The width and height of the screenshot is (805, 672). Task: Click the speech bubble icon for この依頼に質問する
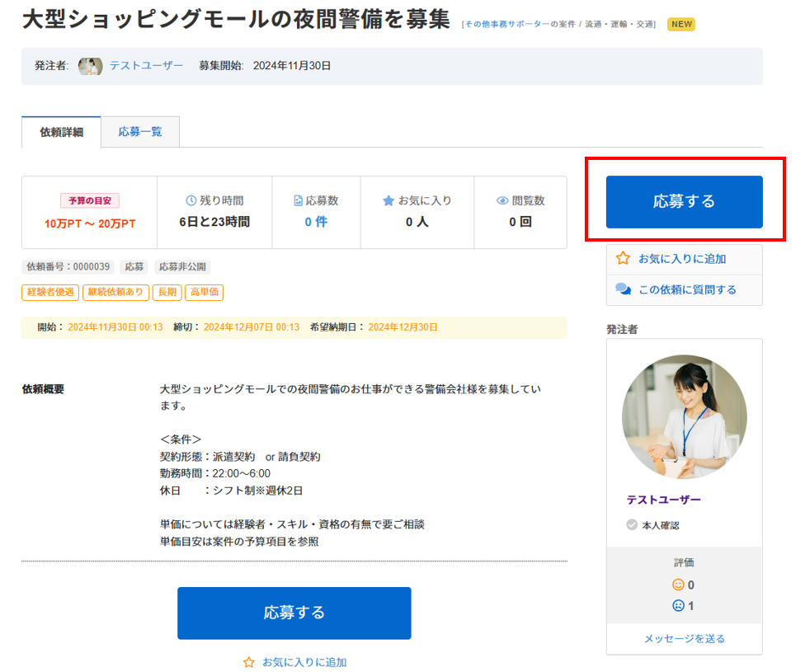coord(624,289)
